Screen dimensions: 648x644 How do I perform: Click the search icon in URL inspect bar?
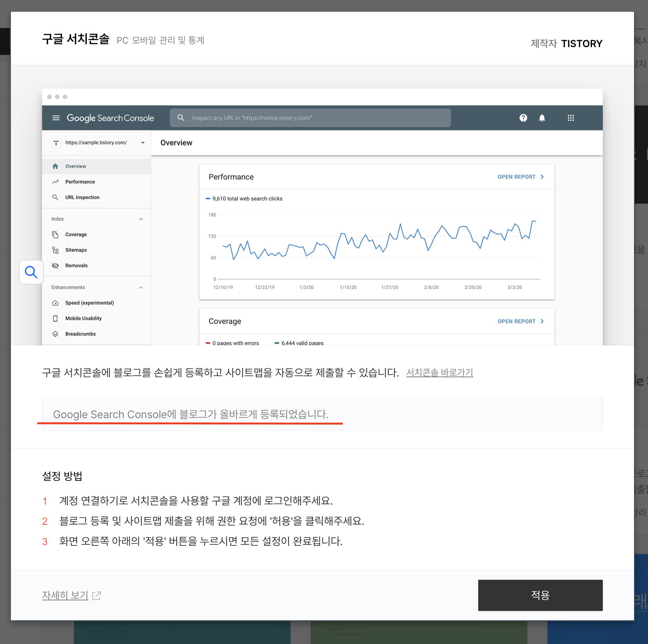pyautogui.click(x=181, y=118)
